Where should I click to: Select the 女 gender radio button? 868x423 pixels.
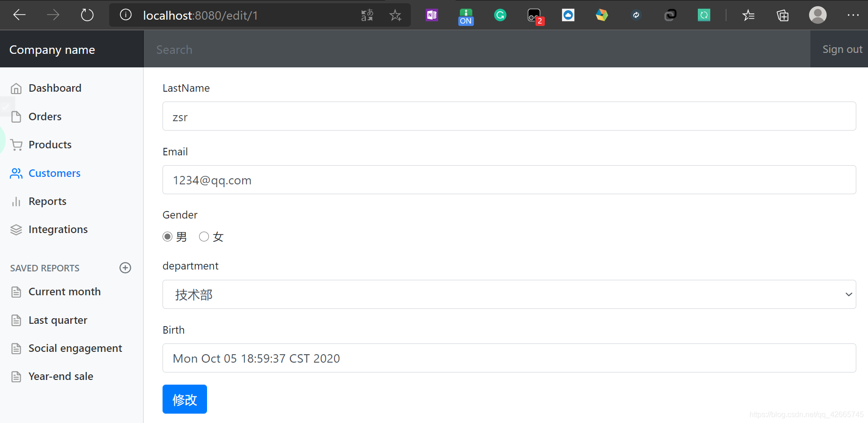(204, 237)
